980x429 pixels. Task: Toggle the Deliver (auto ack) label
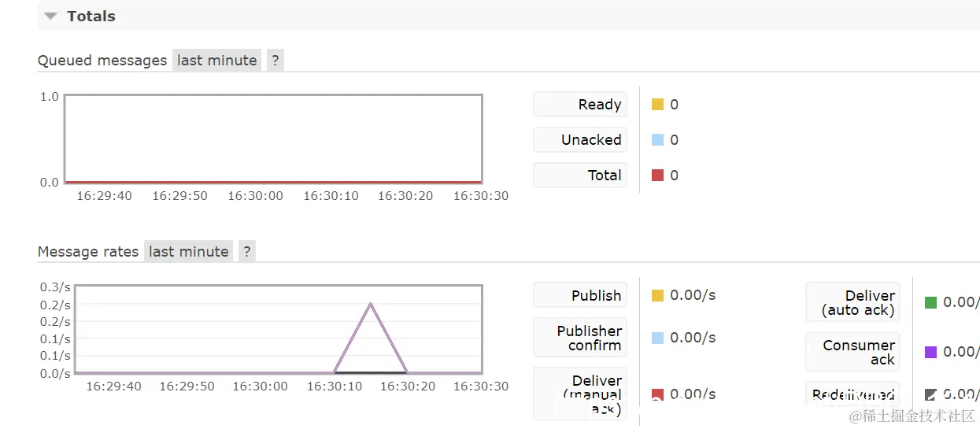point(852,302)
